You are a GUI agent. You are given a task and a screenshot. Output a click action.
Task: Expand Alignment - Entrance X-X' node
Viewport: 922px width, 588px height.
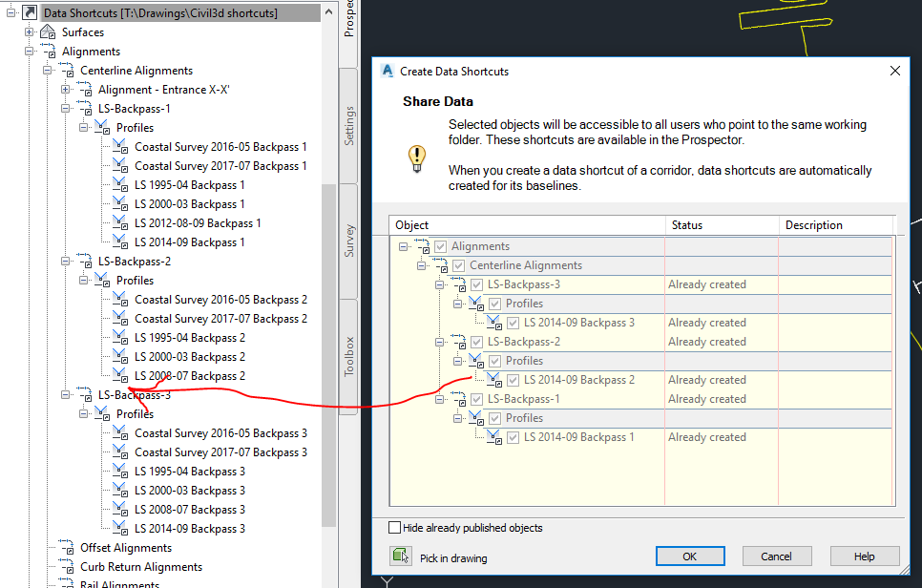pos(63,89)
